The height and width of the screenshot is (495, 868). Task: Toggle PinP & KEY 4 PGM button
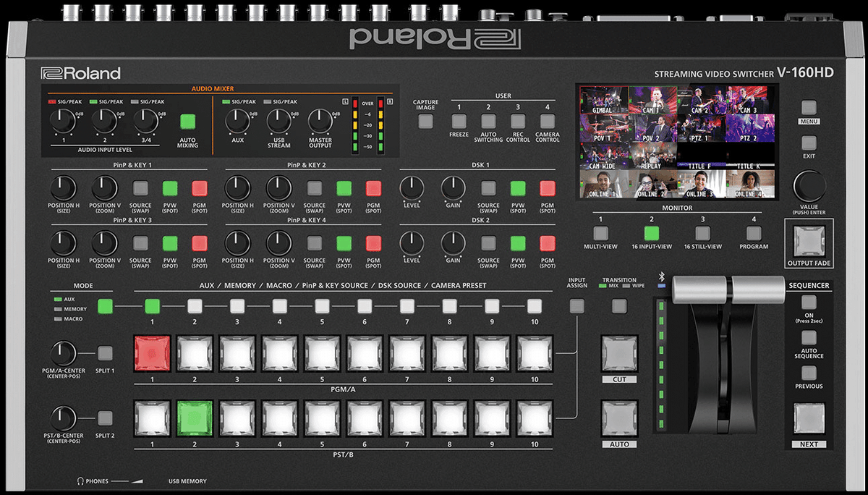pyautogui.click(x=373, y=243)
